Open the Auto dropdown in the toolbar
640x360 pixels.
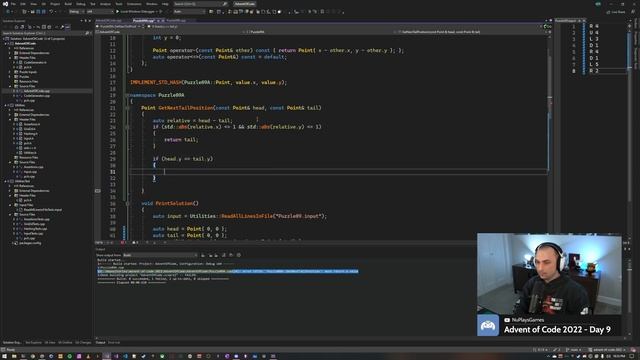189,11
